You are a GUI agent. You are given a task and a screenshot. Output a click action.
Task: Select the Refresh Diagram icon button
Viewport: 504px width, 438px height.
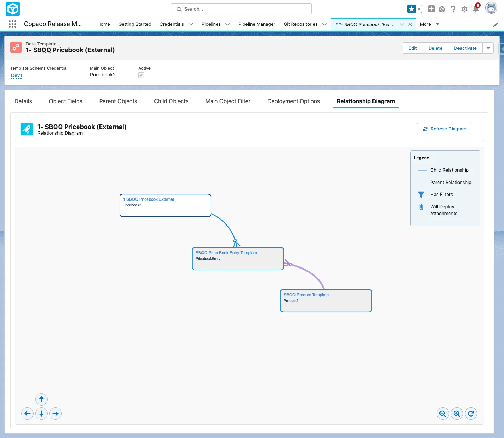point(425,129)
